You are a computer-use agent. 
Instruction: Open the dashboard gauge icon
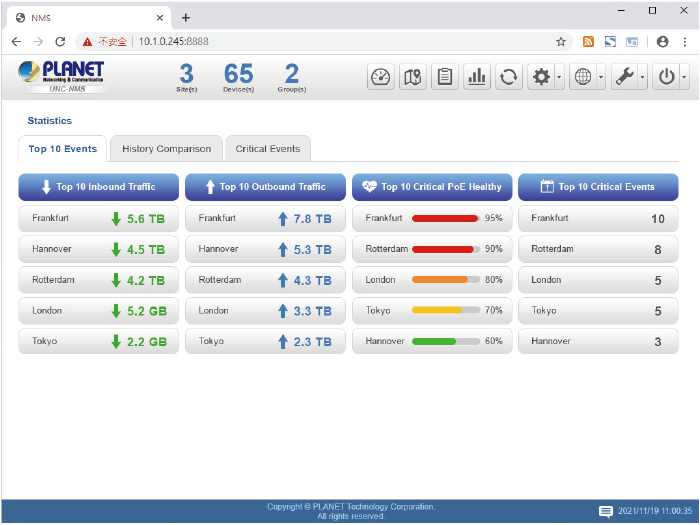coord(381,77)
